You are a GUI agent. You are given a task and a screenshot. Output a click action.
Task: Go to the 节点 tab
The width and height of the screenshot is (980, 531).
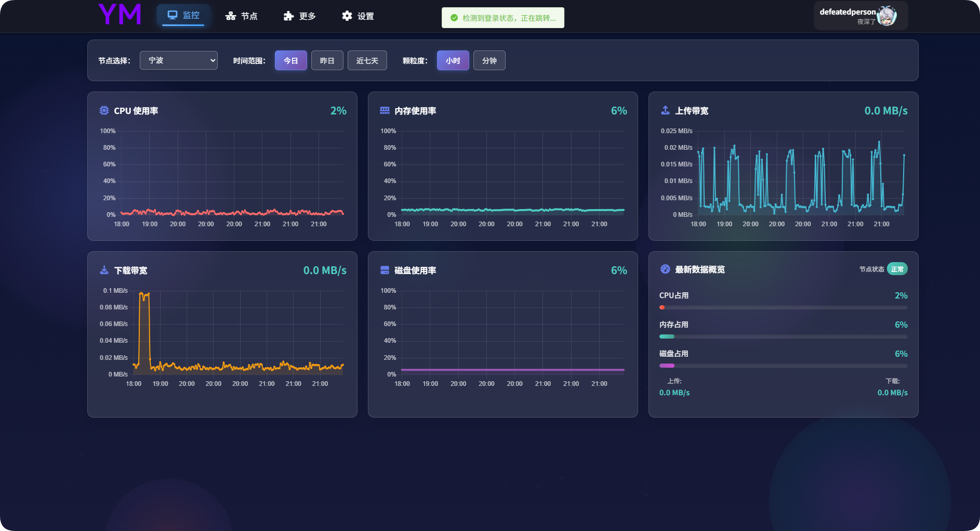242,16
